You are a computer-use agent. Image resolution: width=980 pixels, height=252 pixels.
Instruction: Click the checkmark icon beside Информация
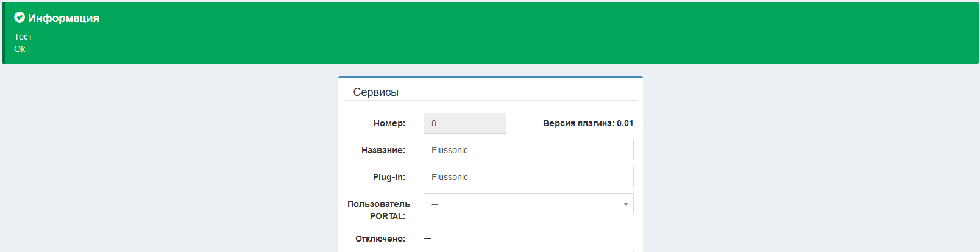(20, 18)
